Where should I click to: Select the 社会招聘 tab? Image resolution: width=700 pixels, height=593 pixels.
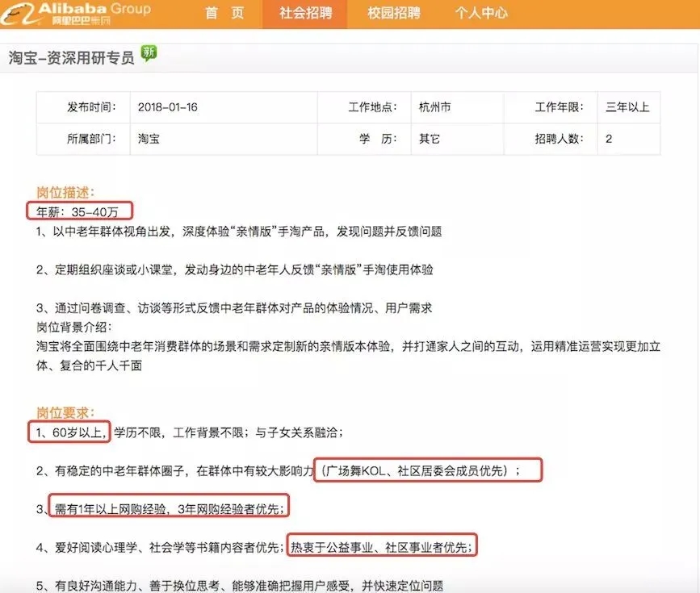click(x=305, y=14)
